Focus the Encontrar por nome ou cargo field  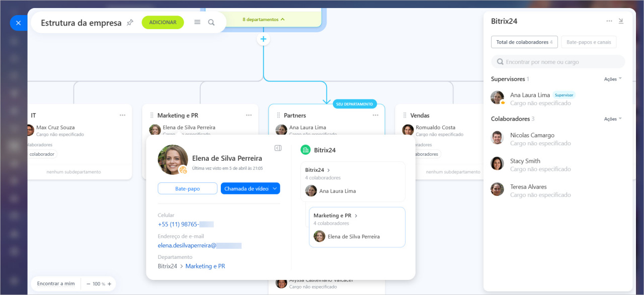tap(558, 62)
